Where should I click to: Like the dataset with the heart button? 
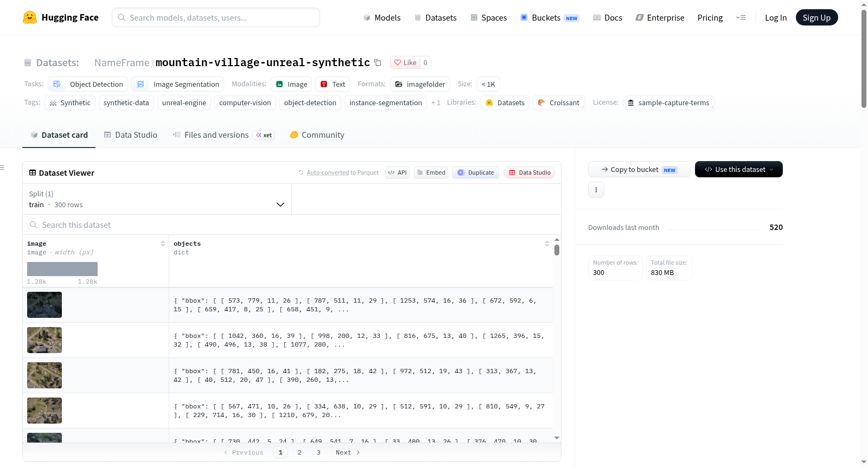(x=405, y=62)
